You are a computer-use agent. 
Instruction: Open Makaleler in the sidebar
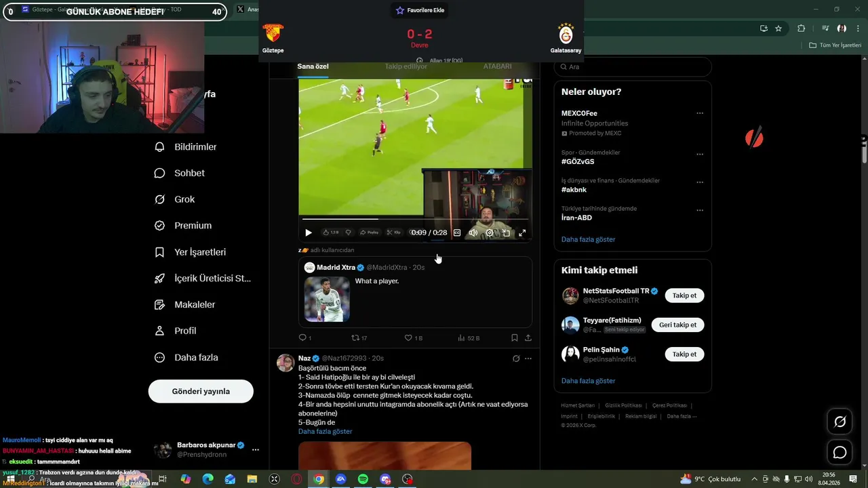tap(185, 305)
